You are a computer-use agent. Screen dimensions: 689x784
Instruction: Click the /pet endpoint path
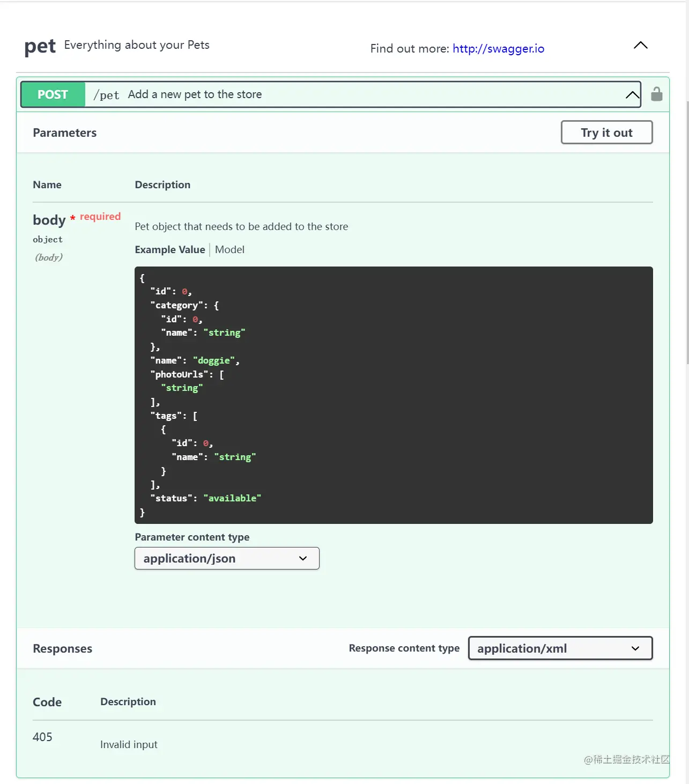106,95
